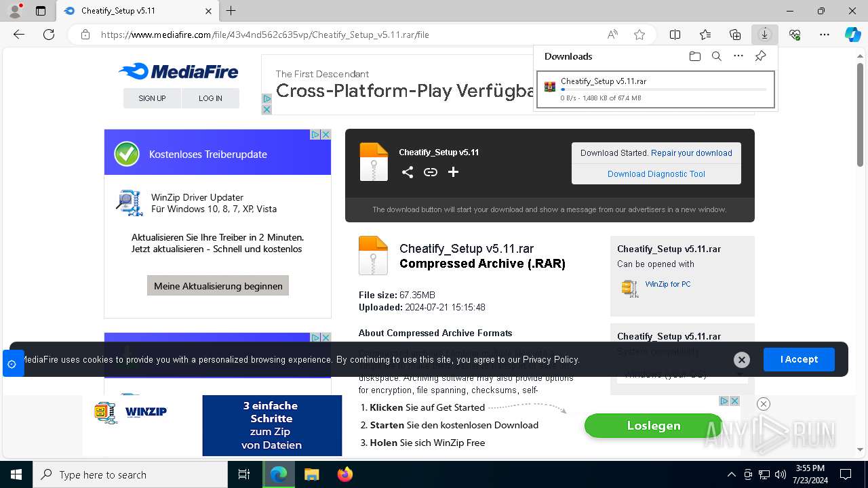Close the Cheatify_Setup v5.11 tab

click(208, 11)
